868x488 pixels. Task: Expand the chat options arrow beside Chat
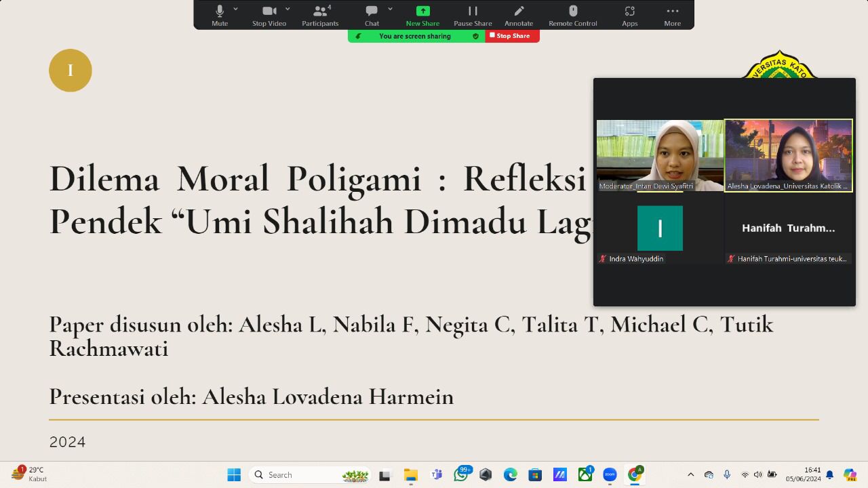(x=390, y=9)
